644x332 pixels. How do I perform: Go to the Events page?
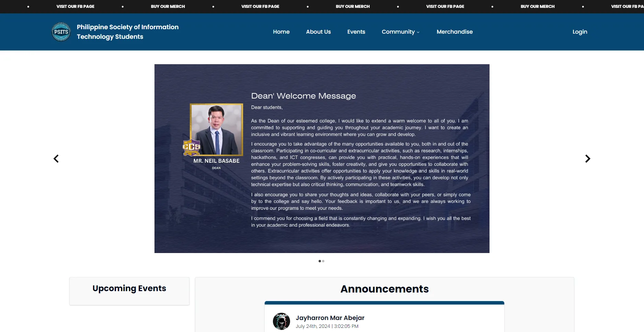(356, 32)
